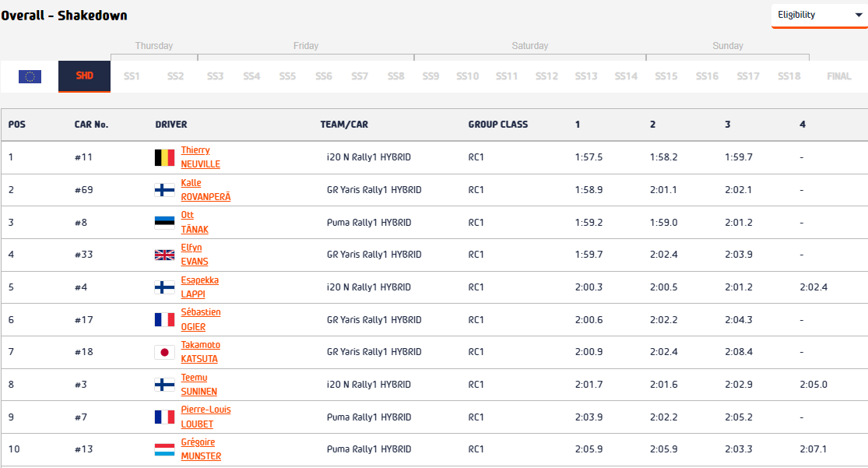Click the Finnish flag beside Esapekka Lappi
Viewport: 868px width, 468px height.
(164, 287)
